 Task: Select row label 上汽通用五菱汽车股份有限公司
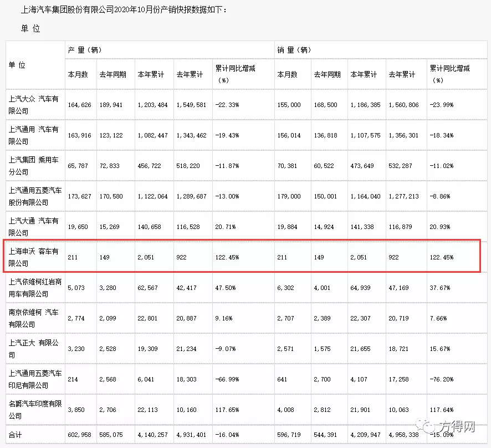click(x=35, y=196)
